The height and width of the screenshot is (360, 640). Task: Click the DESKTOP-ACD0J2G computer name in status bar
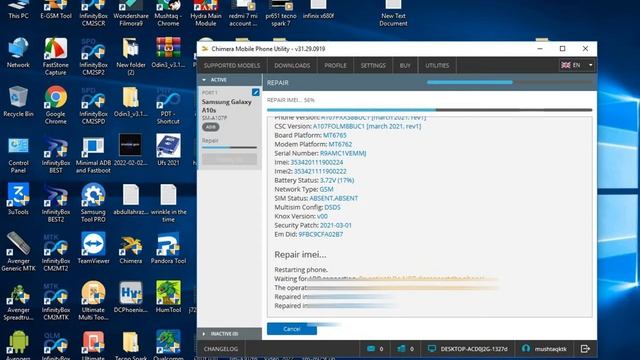[473, 349]
